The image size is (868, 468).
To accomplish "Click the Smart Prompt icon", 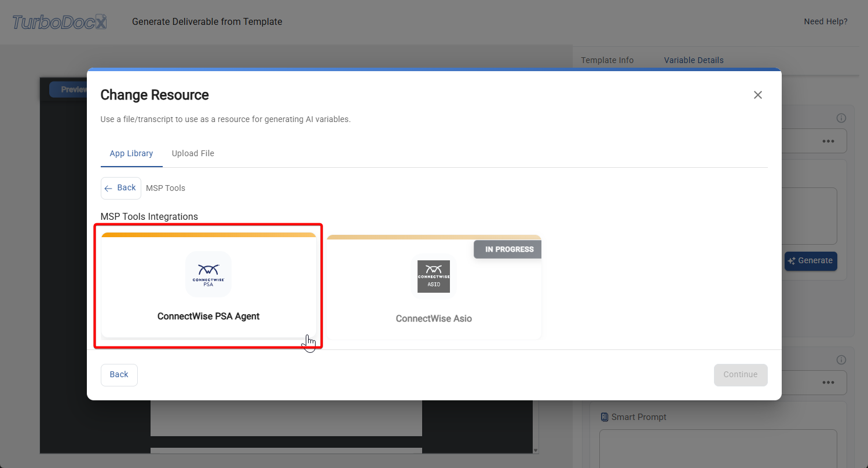I will click(x=605, y=417).
